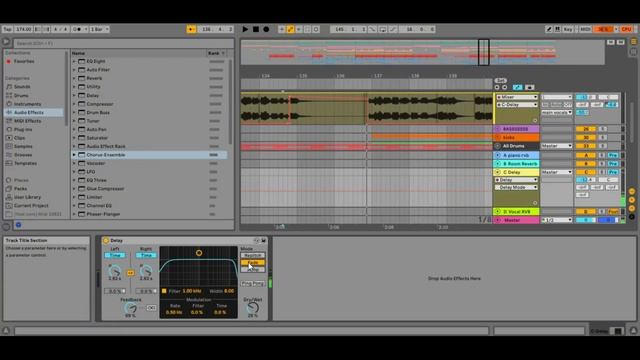Select Jump delay mode
Screen dimensions: 640x360
[253, 269]
